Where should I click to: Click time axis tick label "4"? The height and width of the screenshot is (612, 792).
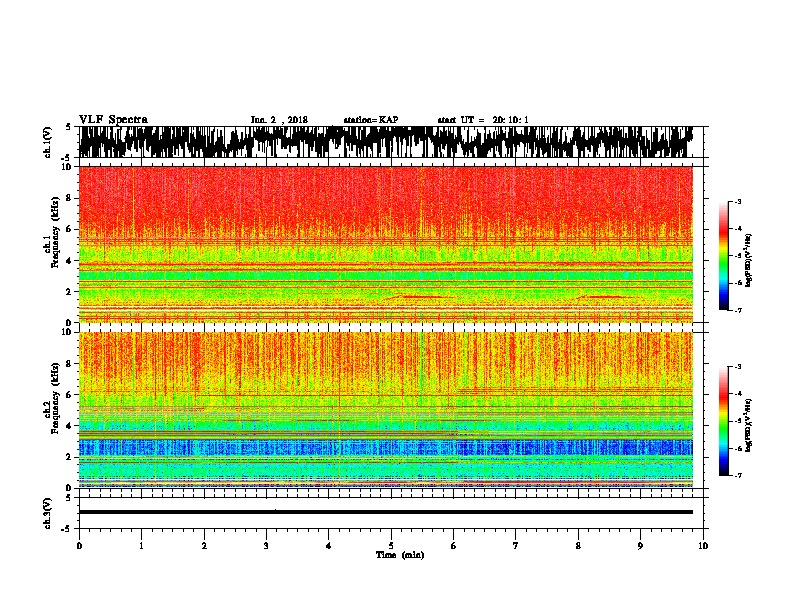click(x=329, y=546)
